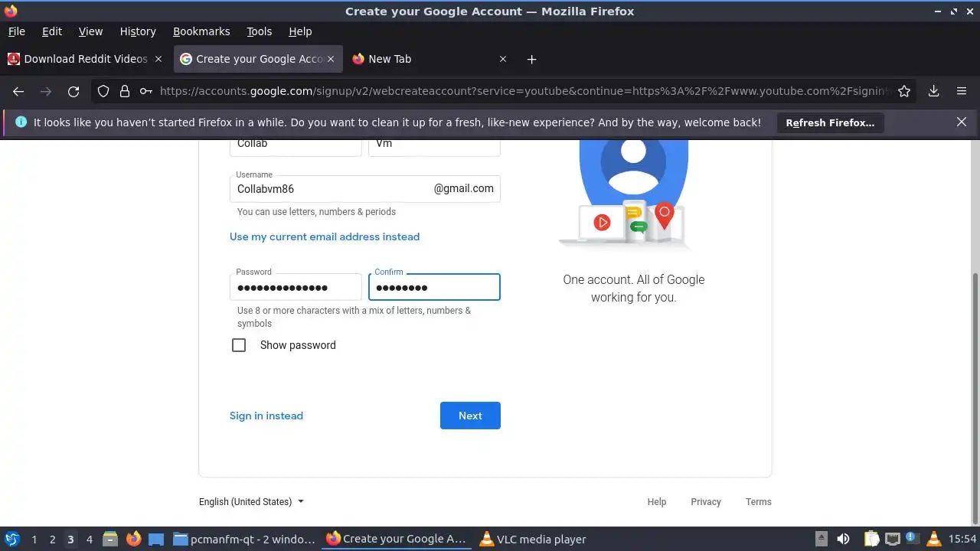Click the Refresh Firefox… button

(x=830, y=122)
